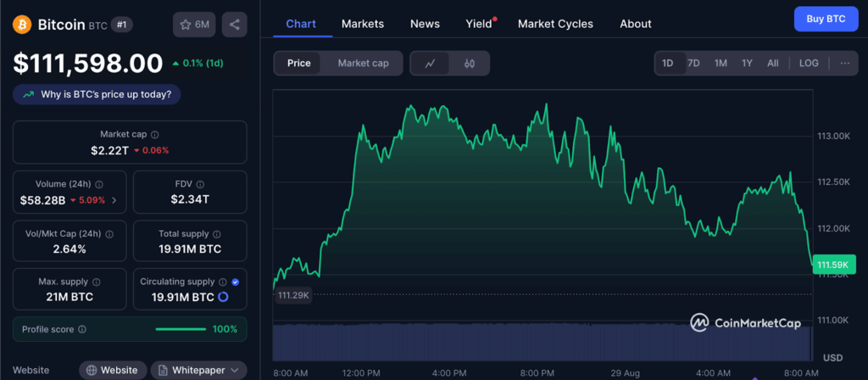This screenshot has width=868, height=380.
Task: Select the Market cap chart toggle
Action: point(363,63)
